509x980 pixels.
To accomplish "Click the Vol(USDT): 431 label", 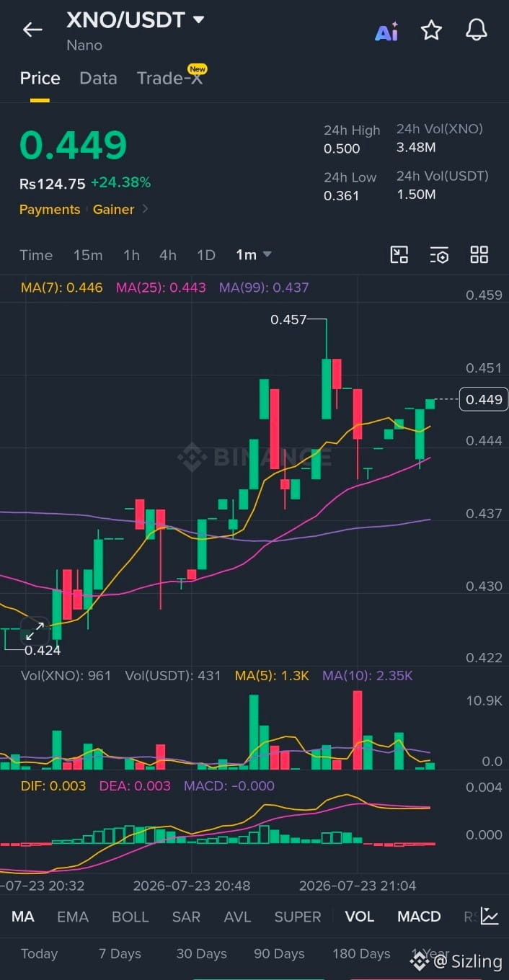I will 173,676.
